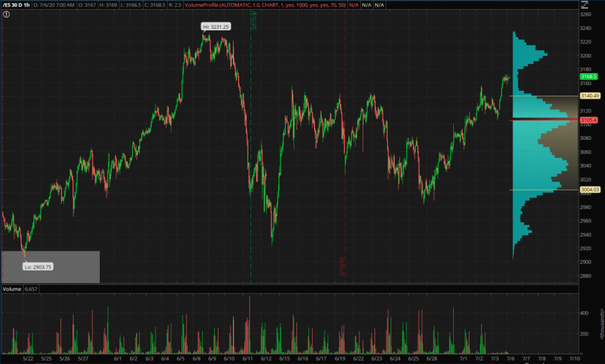This screenshot has width=605, height=364.
Task: Click the Volume panel title label
Action: pyautogui.click(x=13, y=290)
